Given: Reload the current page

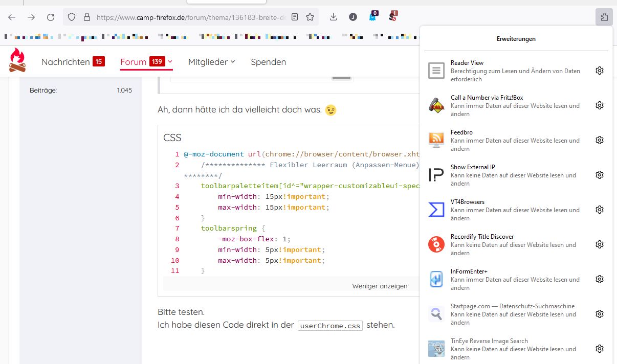Looking at the screenshot, I should coord(51,17).
